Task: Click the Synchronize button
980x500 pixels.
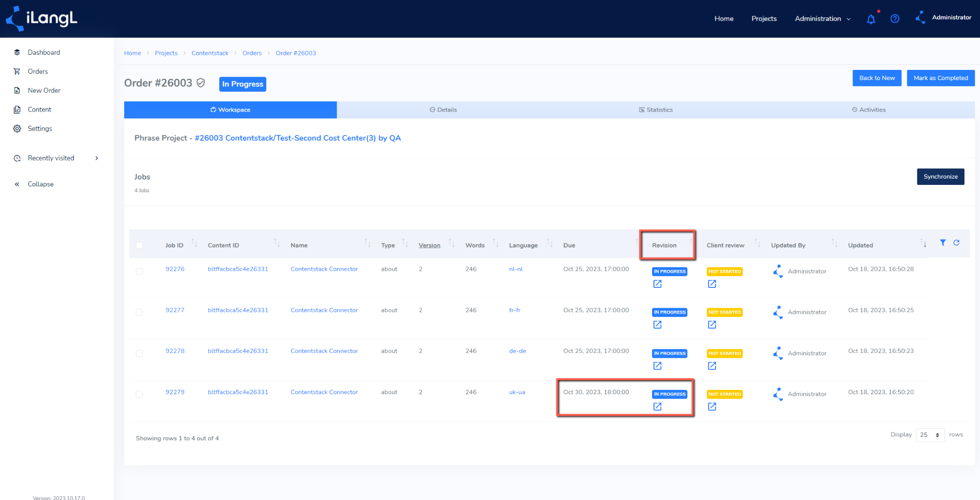Action: click(x=940, y=177)
